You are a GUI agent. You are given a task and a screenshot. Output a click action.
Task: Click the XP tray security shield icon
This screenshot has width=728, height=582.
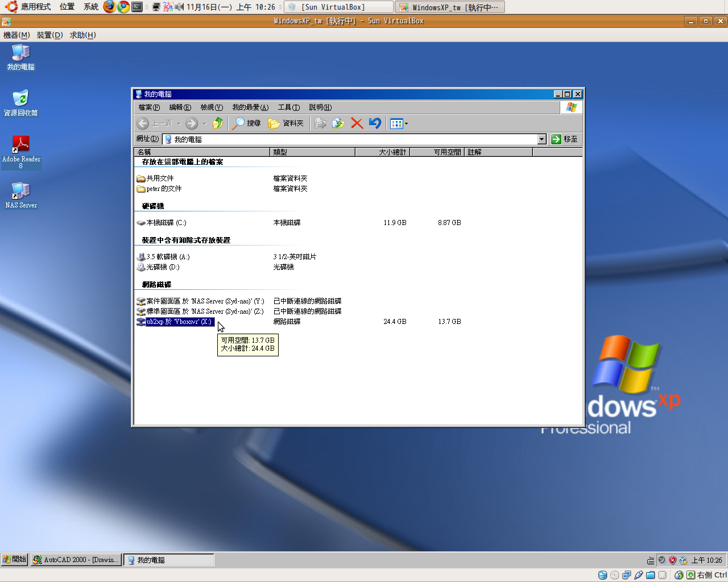[672, 560]
